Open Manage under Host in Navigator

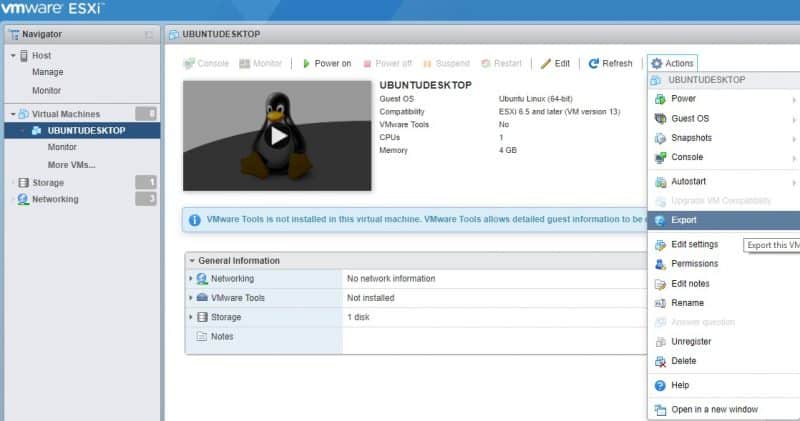(47, 72)
